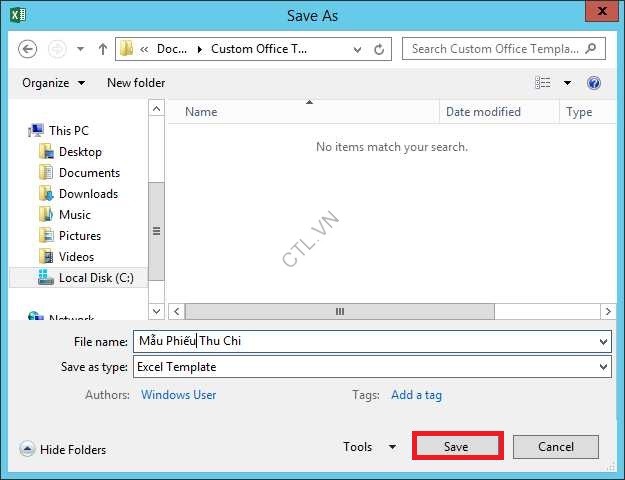This screenshot has height=480, width=625.
Task: Click the Excel icon in title bar
Action: click(x=18, y=16)
